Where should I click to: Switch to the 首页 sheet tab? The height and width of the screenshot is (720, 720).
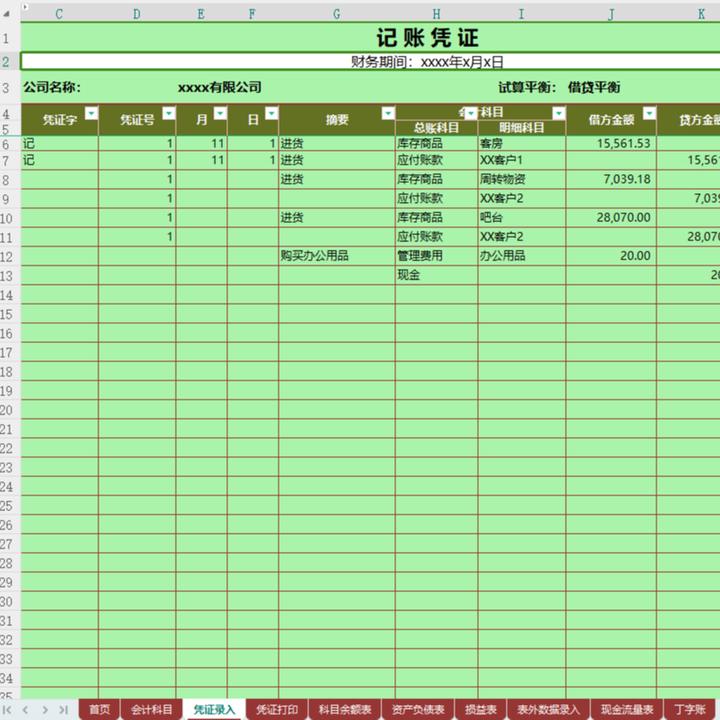[99, 710]
